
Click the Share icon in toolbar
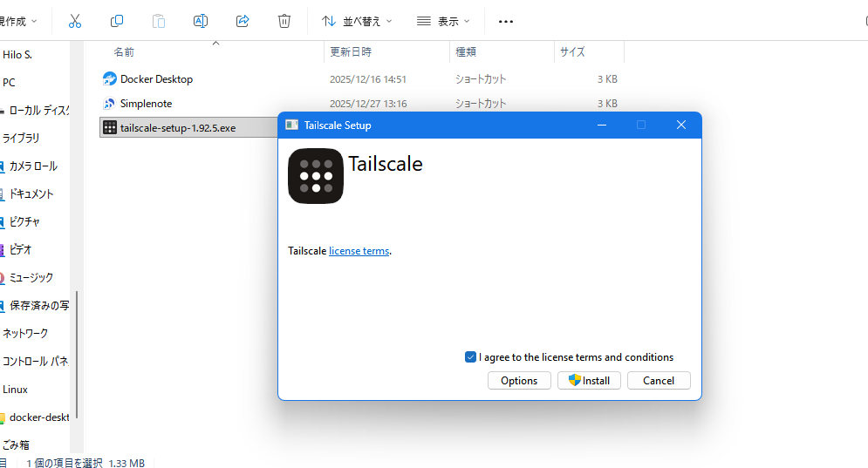point(243,21)
